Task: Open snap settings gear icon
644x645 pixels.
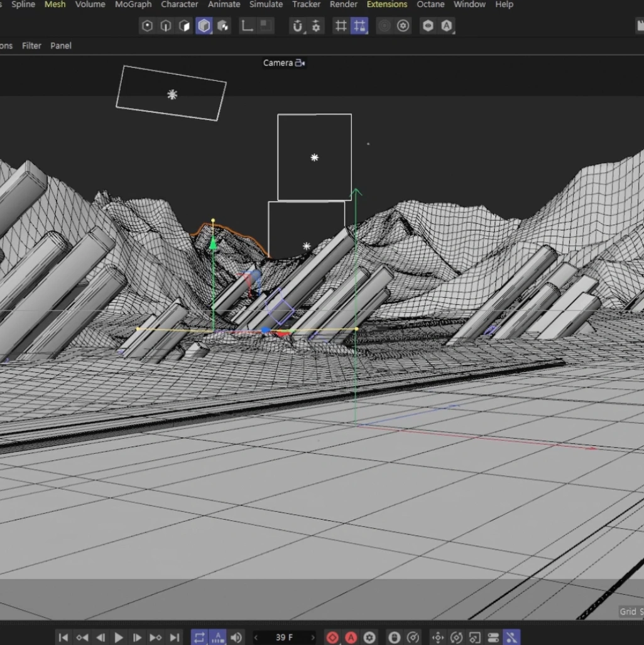Action: click(x=316, y=26)
